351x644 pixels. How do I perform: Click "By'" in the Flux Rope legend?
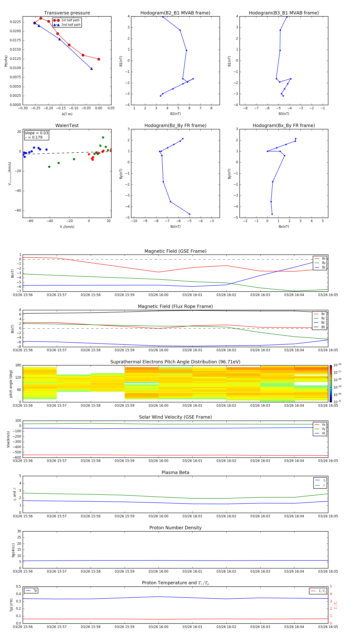click(x=320, y=318)
